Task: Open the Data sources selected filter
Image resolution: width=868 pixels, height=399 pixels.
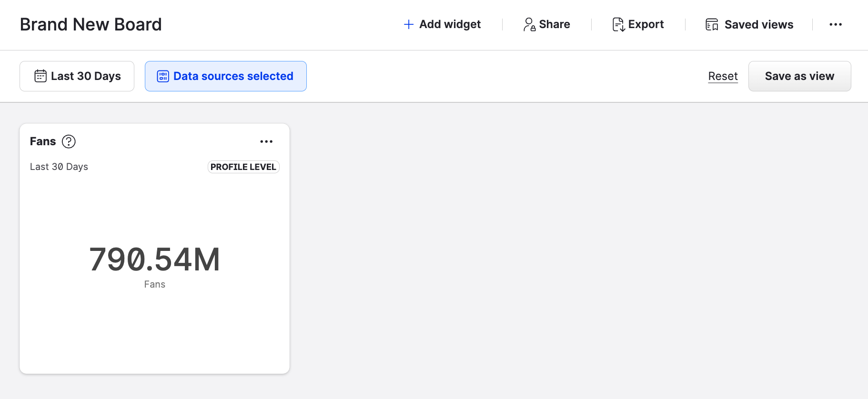Action: coord(225,76)
